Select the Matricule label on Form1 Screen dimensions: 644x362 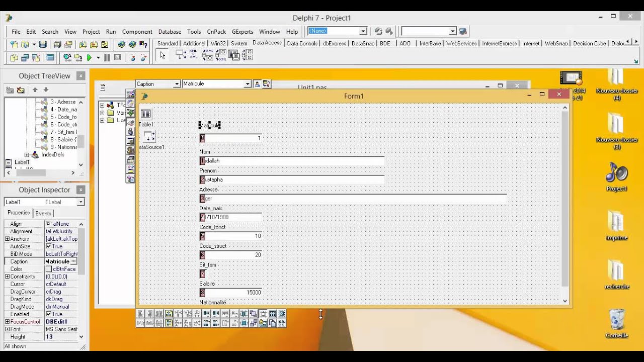click(209, 125)
